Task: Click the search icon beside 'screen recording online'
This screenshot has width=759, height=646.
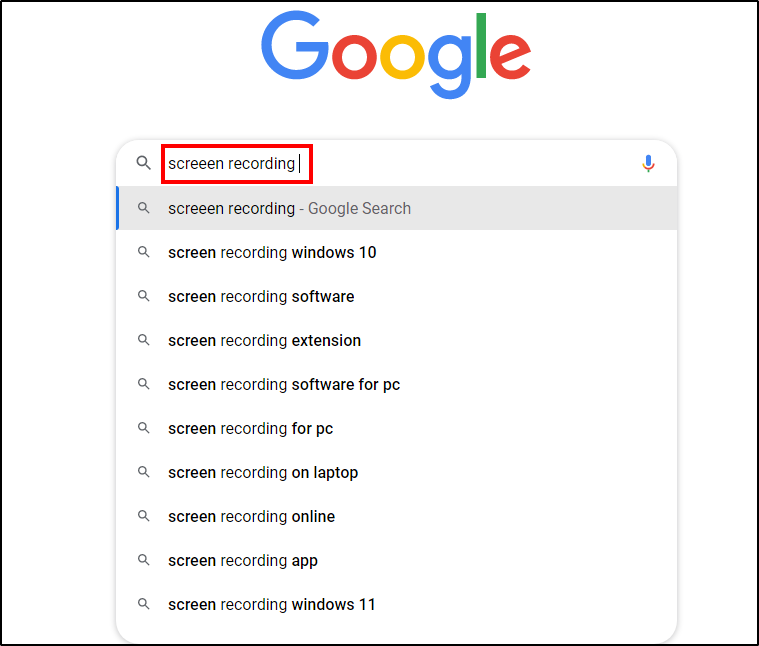Action: tap(144, 517)
